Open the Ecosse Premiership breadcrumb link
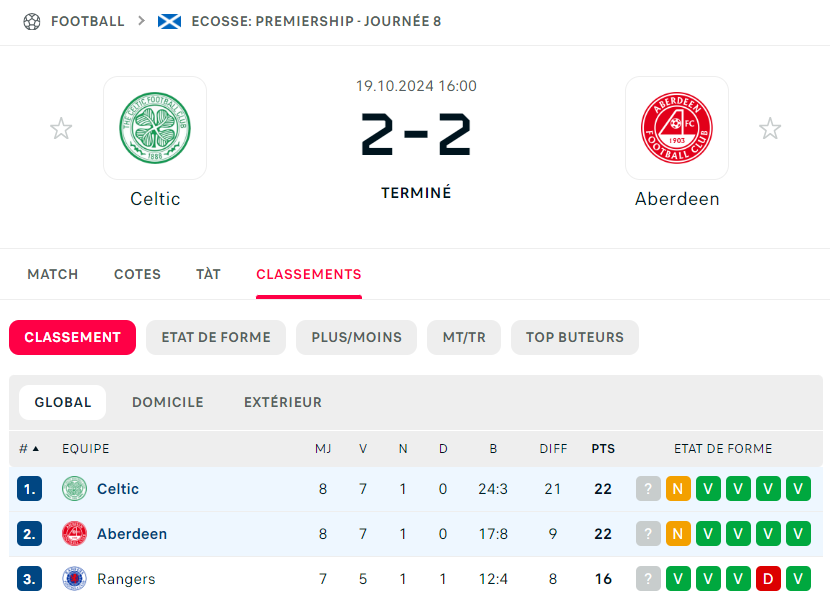This screenshot has height=600, width=830. 316,21
